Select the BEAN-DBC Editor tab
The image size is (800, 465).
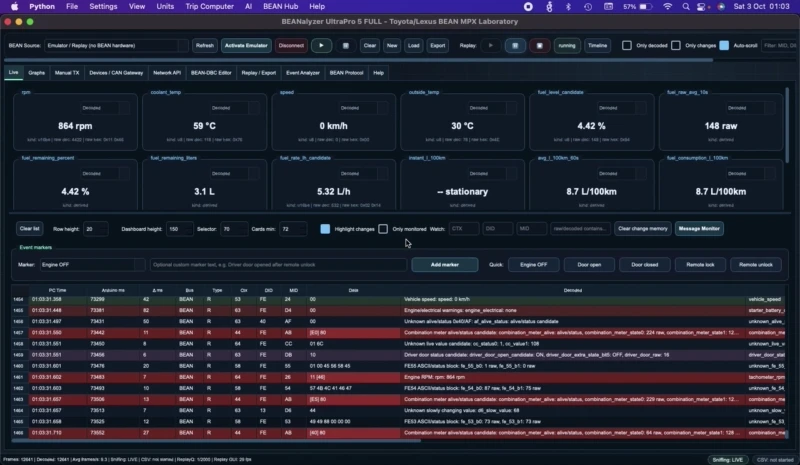pyautogui.click(x=211, y=73)
